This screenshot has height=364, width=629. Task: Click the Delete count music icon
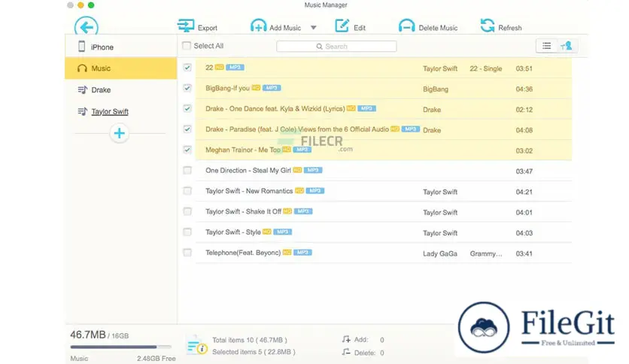pyautogui.click(x=346, y=353)
